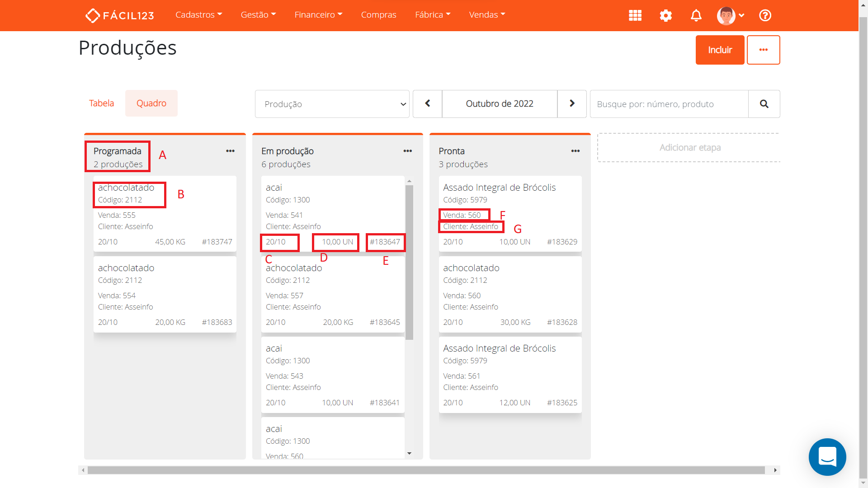The width and height of the screenshot is (868, 488).
Task: Open the Compras menu item
Action: tap(378, 15)
